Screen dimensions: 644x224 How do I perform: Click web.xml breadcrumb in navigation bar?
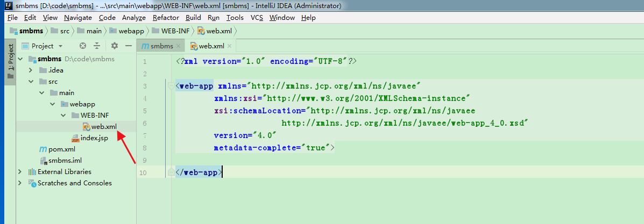pyautogui.click(x=214, y=31)
